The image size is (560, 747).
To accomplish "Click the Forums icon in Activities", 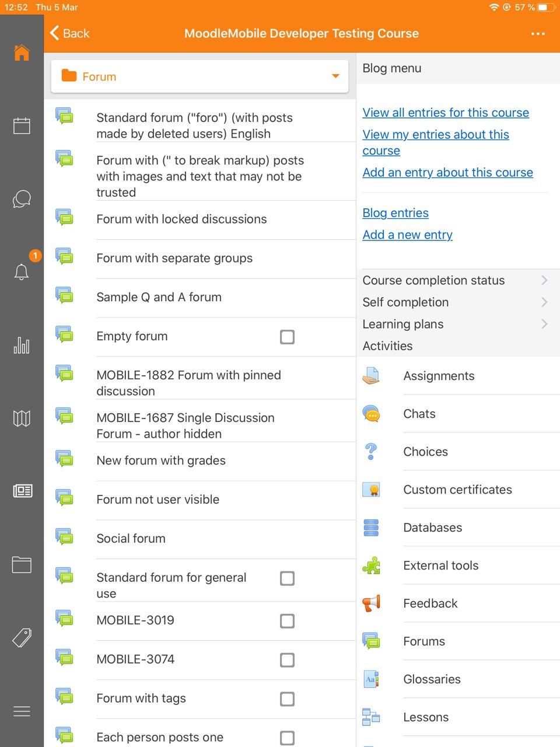I will click(371, 641).
